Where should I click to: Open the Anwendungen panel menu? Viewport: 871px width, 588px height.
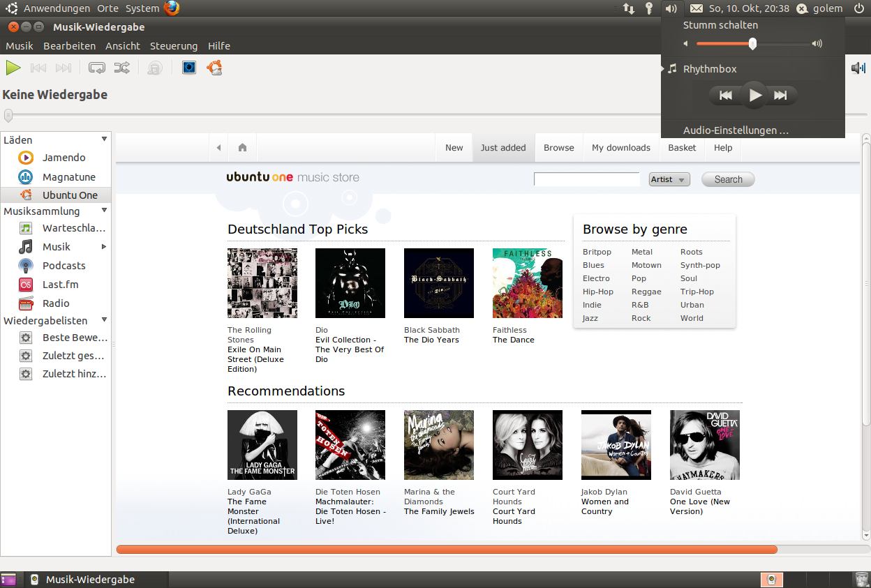point(57,8)
